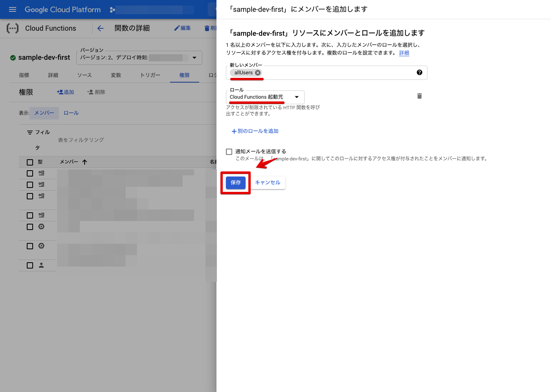Screen dimensions: 551x392
Task: Show by メンバー view
Action: pyautogui.click(x=44, y=113)
